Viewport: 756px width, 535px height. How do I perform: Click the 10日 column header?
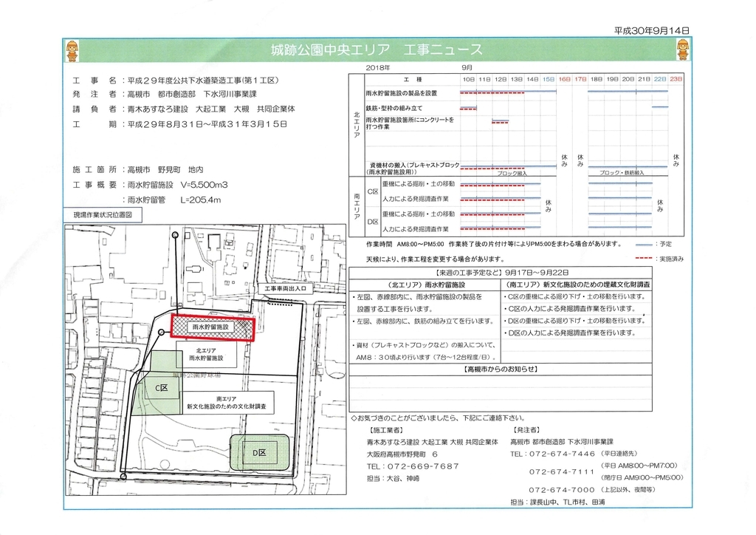pyautogui.click(x=468, y=79)
